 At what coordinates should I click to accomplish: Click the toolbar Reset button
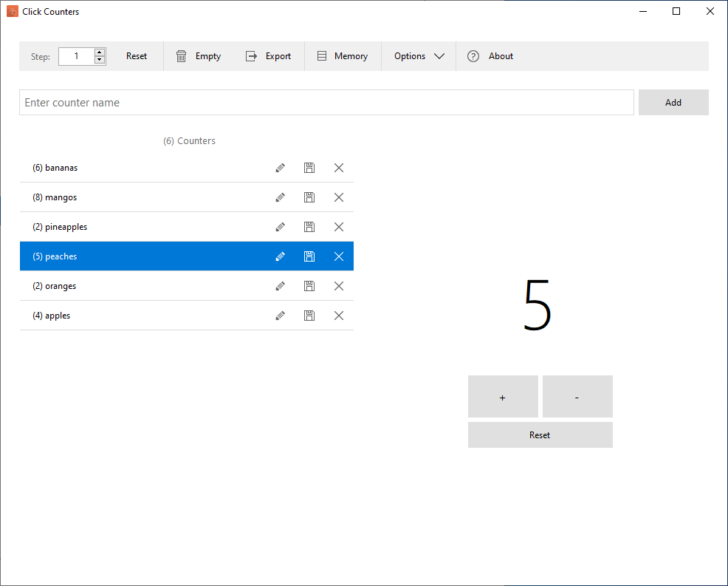(137, 56)
